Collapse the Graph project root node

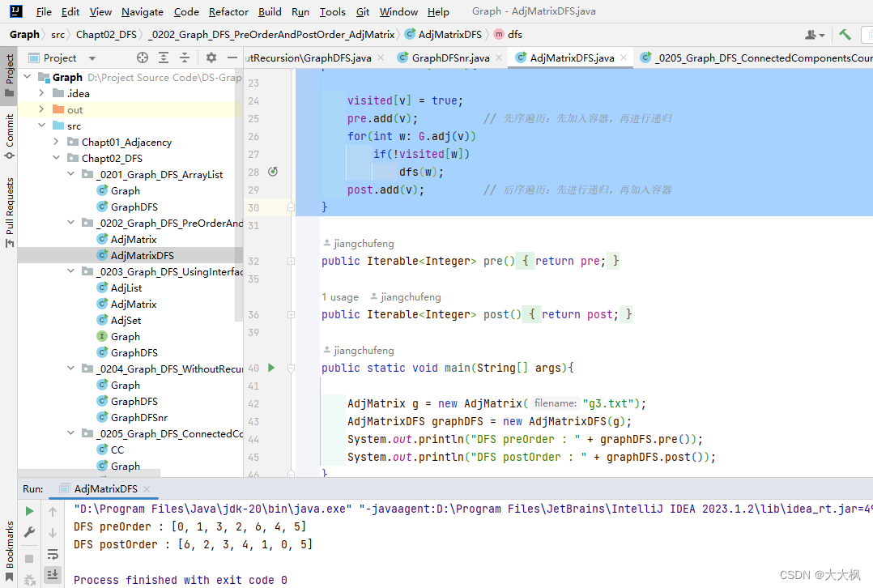[x=28, y=77]
